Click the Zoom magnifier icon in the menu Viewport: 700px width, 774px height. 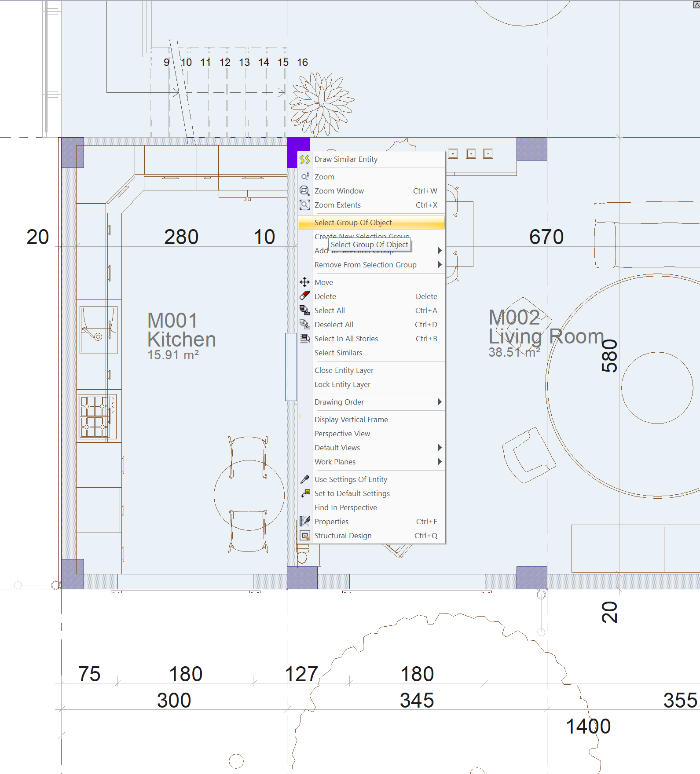point(304,177)
